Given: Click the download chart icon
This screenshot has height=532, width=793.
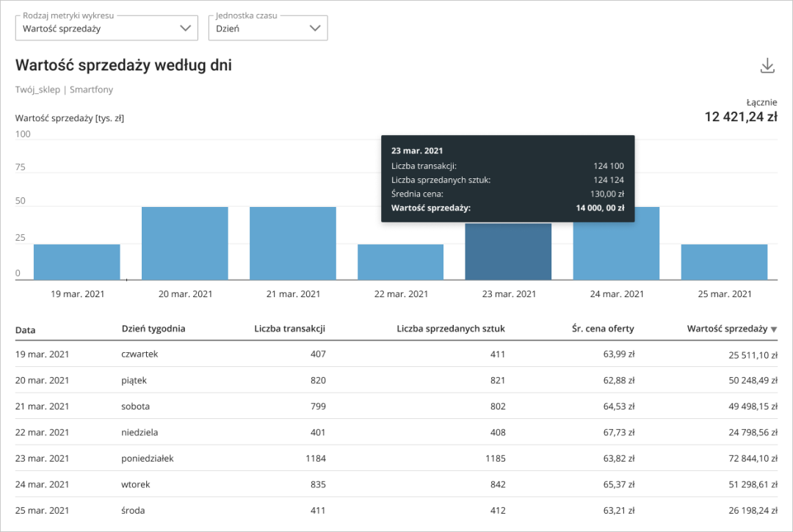Looking at the screenshot, I should point(767,66).
